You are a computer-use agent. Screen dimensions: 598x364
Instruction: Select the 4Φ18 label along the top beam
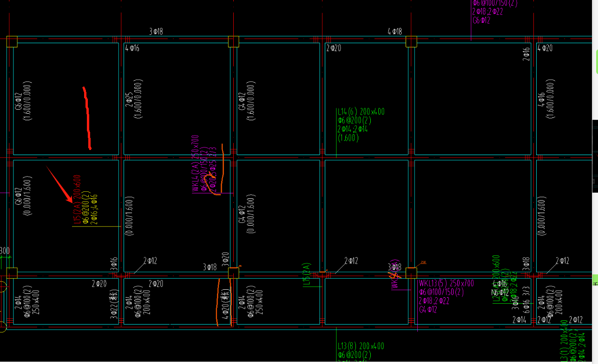click(395, 32)
